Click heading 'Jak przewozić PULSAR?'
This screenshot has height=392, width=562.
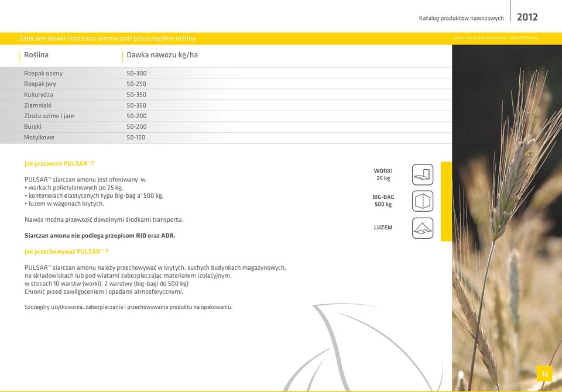59,164
